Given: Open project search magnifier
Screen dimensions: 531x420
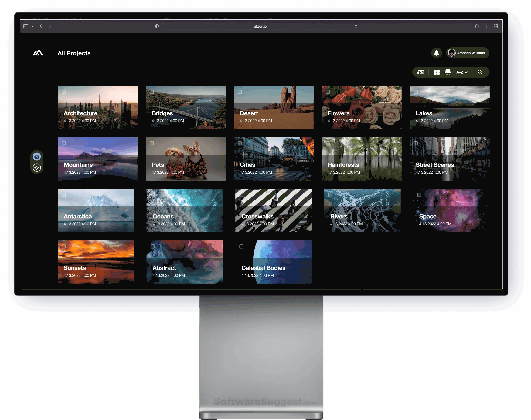Looking at the screenshot, I should 480,72.
